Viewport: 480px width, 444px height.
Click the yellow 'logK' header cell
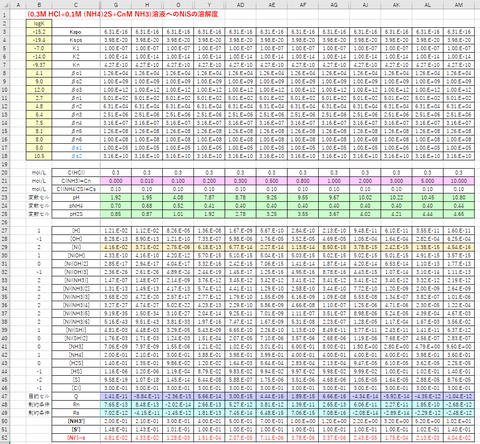39,23
